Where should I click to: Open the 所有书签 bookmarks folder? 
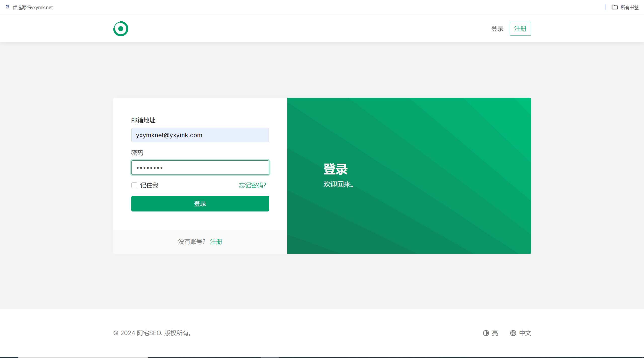[x=625, y=7]
